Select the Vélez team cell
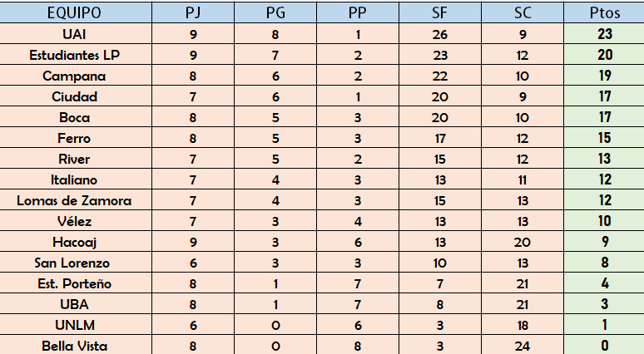 75,221
